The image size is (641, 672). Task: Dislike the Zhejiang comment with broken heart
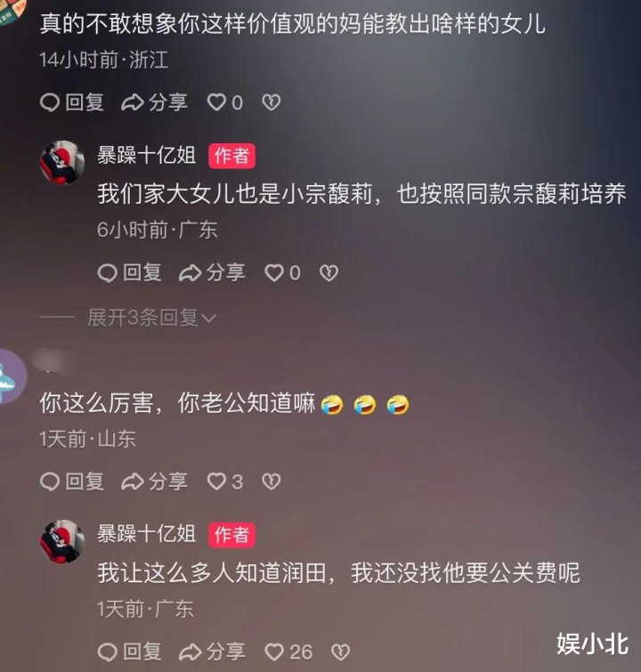pyautogui.click(x=272, y=102)
